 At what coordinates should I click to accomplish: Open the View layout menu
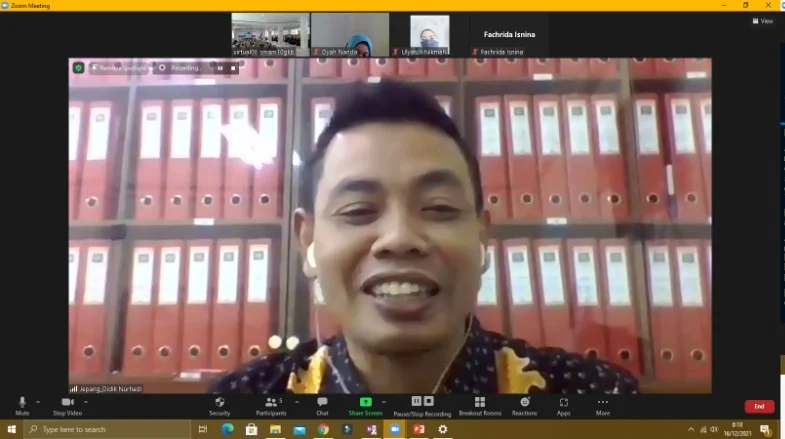[762, 21]
